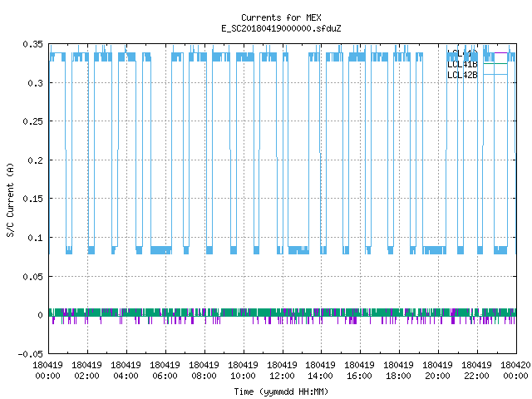The height and width of the screenshot is (399, 532).
Task: Click the green LCL41B legend line sample
Action: coord(495,63)
